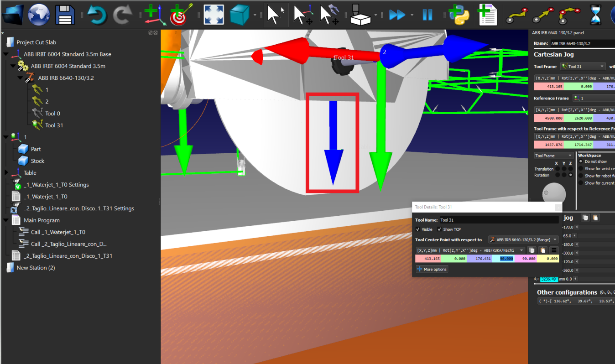The height and width of the screenshot is (364, 615).
Task: Click the Undo arrow in toolbar
Action: pos(96,15)
